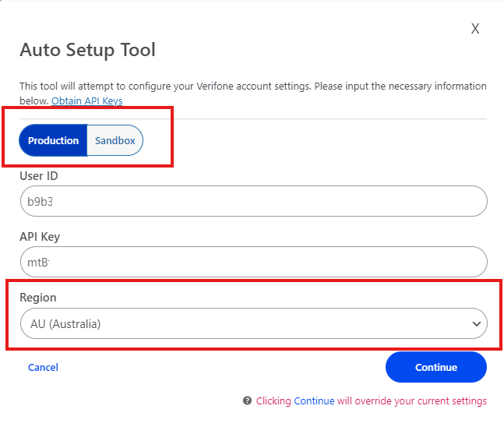504x434 pixels.
Task: Focus the API Key input field
Action: coord(253,263)
